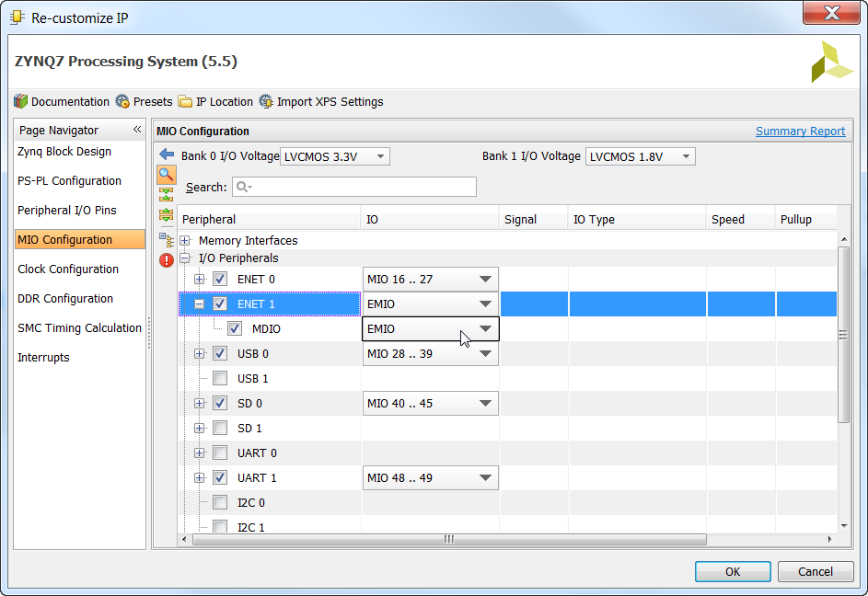Expand the Memory Interfaces tree node
Screen dimensions: 868x596
(185, 241)
